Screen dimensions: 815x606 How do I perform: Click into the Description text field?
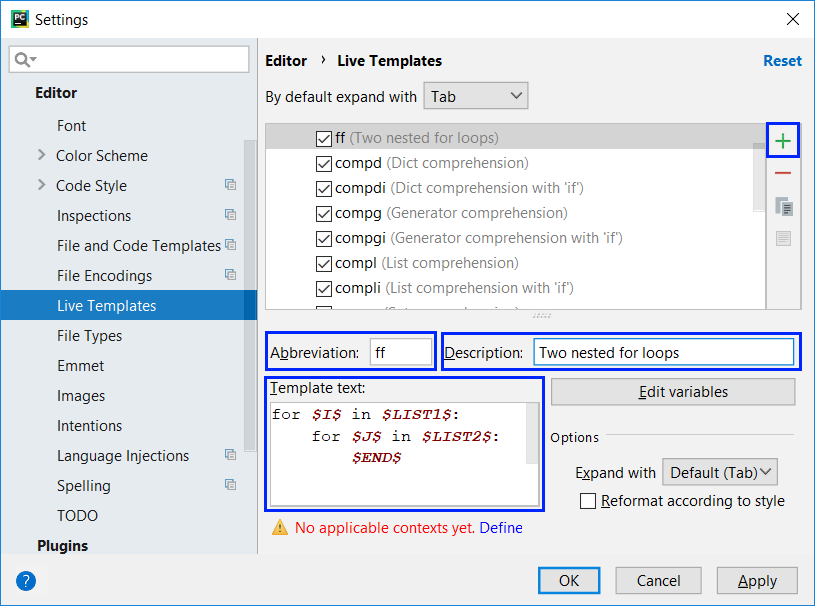point(662,352)
